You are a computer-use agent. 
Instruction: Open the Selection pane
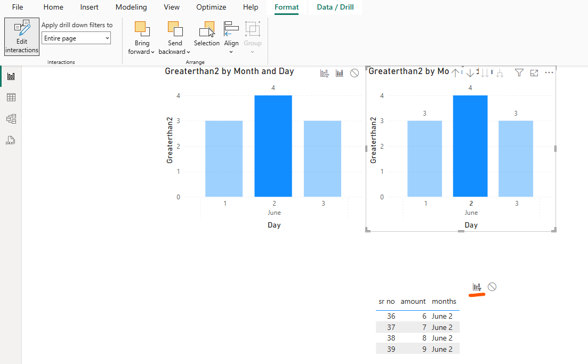point(207,34)
